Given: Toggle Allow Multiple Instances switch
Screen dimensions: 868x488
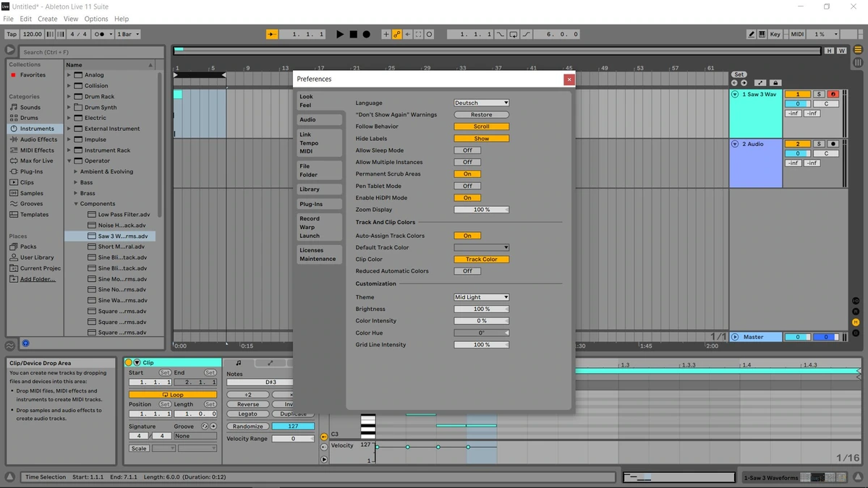Looking at the screenshot, I should [x=467, y=162].
